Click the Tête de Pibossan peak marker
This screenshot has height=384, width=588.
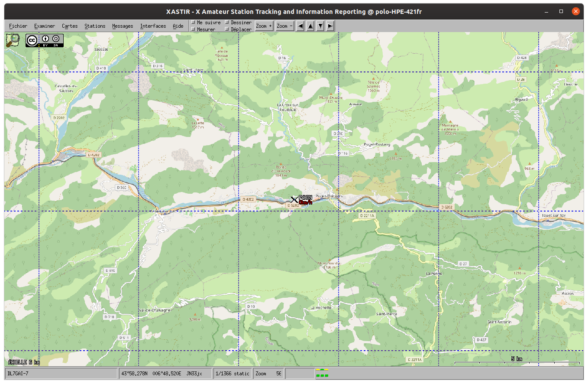pyautogui.click(x=222, y=48)
